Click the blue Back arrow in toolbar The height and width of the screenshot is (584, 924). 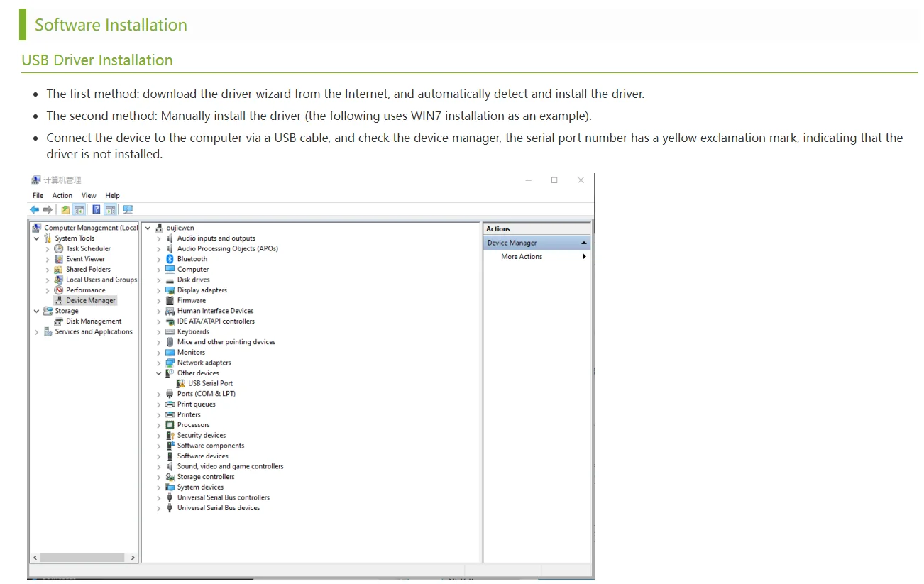(34, 209)
